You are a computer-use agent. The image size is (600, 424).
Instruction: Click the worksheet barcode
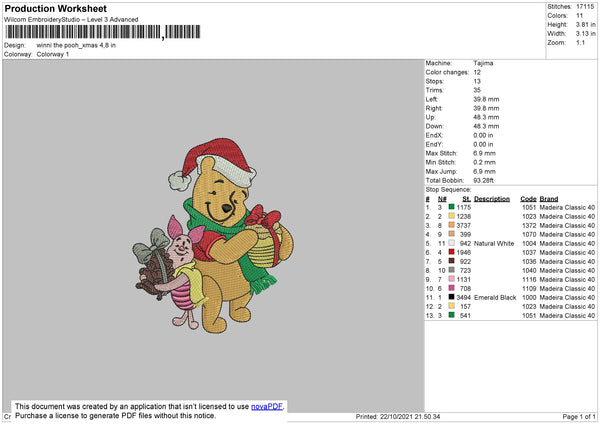click(103, 32)
